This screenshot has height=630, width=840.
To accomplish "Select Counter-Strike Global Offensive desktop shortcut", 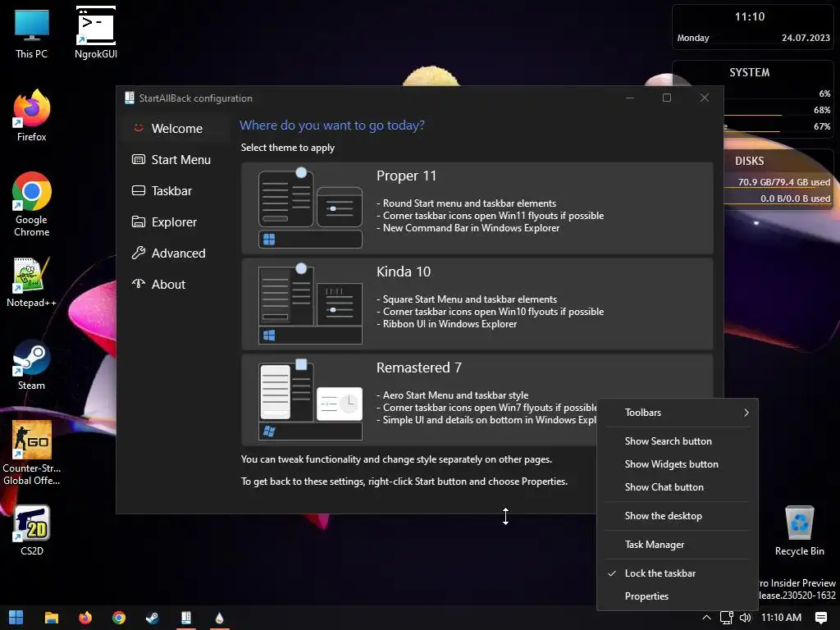I will [32, 453].
